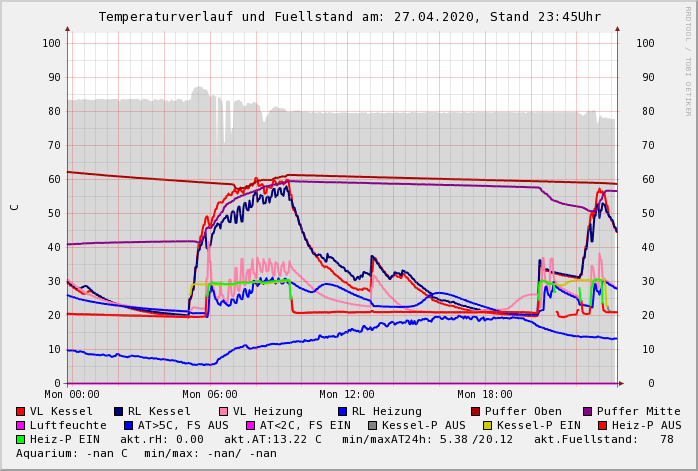Click the Mon 06:00 time axis label

(210, 395)
